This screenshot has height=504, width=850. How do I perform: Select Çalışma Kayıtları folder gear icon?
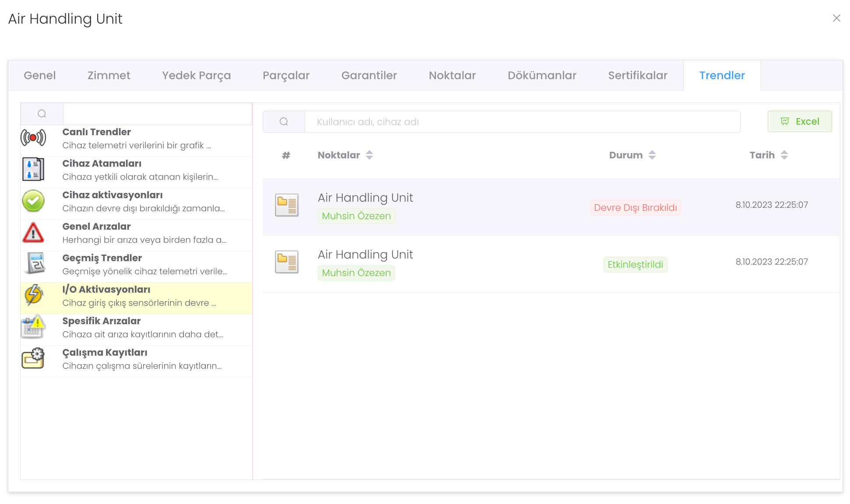[x=33, y=358]
